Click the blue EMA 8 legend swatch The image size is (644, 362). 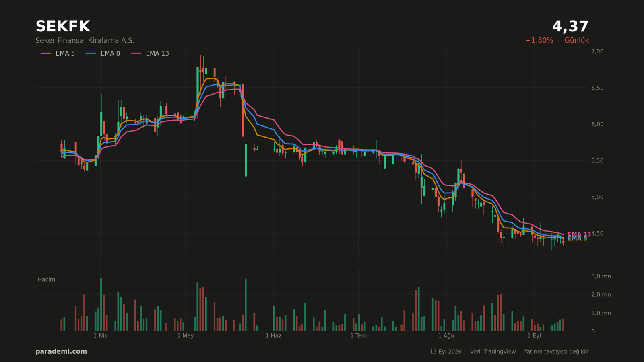click(x=91, y=53)
